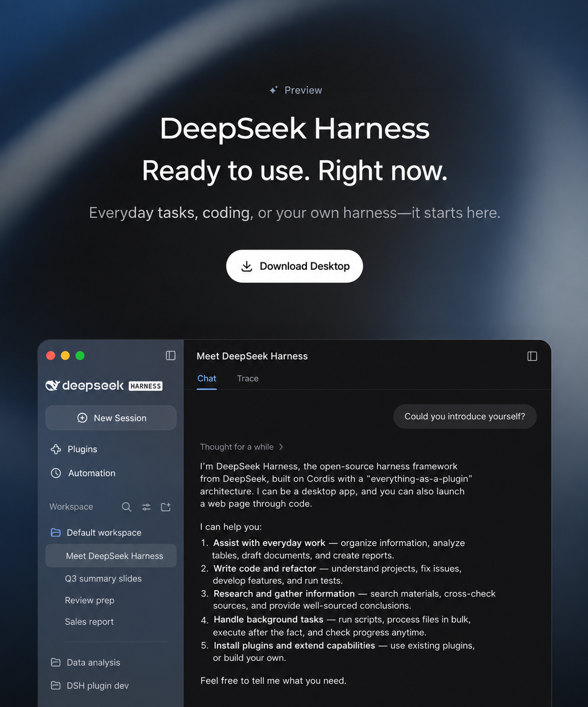Image resolution: width=588 pixels, height=707 pixels.
Task: Click the Assist with everyday work item
Action: [x=333, y=549]
